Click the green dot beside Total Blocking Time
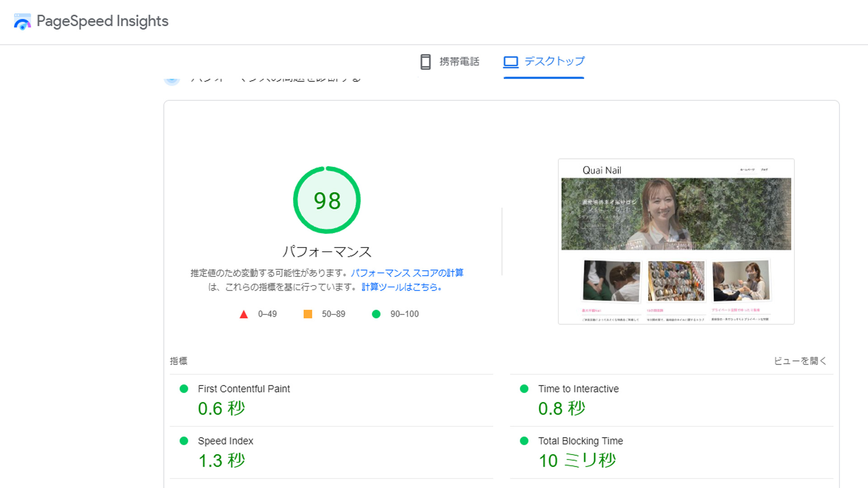868x488 pixels. tap(524, 441)
